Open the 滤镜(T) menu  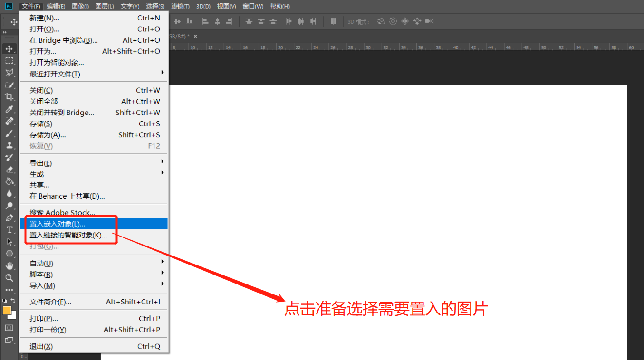[180, 6]
